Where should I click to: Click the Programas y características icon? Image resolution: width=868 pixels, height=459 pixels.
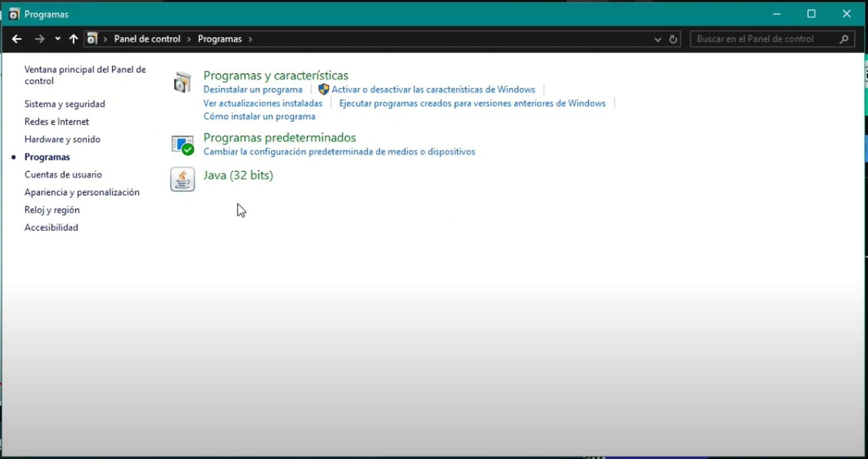[x=182, y=83]
